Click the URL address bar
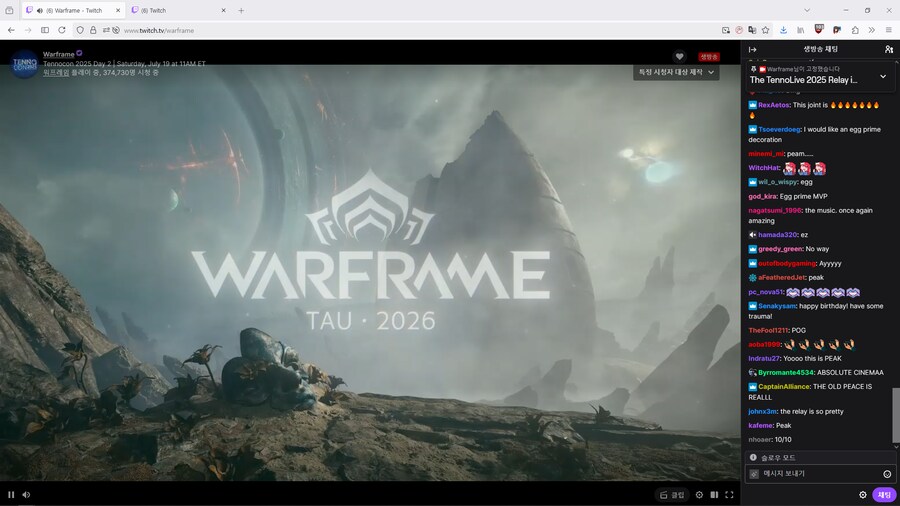Image resolution: width=900 pixels, height=506 pixels. pyautogui.click(x=419, y=30)
